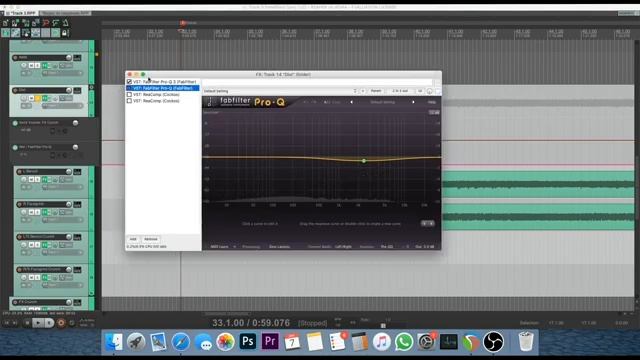Mute the Dist track
640x360 pixels.
pos(31,98)
